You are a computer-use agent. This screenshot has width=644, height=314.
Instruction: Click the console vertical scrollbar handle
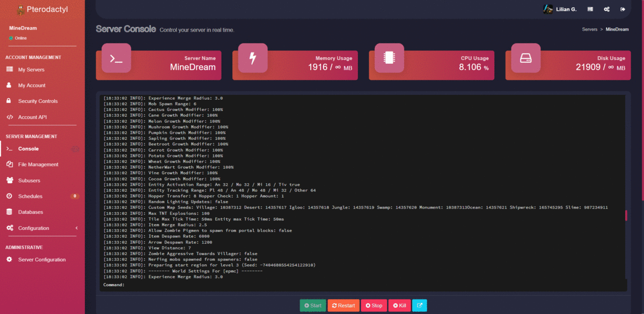click(x=626, y=215)
